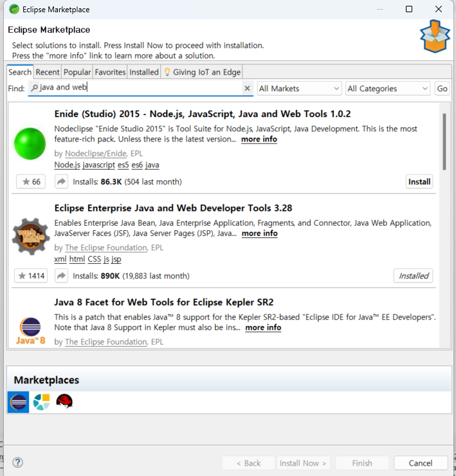Click the es6 tag
Viewport: 456px width, 476px height.
pyautogui.click(x=137, y=165)
